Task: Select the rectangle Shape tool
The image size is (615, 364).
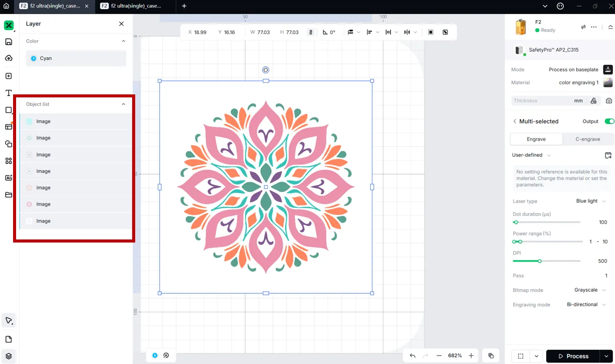Action: pyautogui.click(x=9, y=110)
